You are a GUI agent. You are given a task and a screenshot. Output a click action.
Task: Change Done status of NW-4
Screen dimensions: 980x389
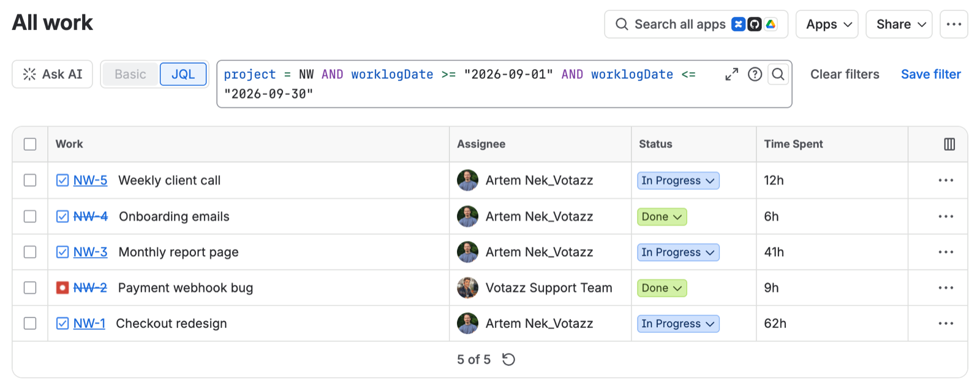(662, 216)
